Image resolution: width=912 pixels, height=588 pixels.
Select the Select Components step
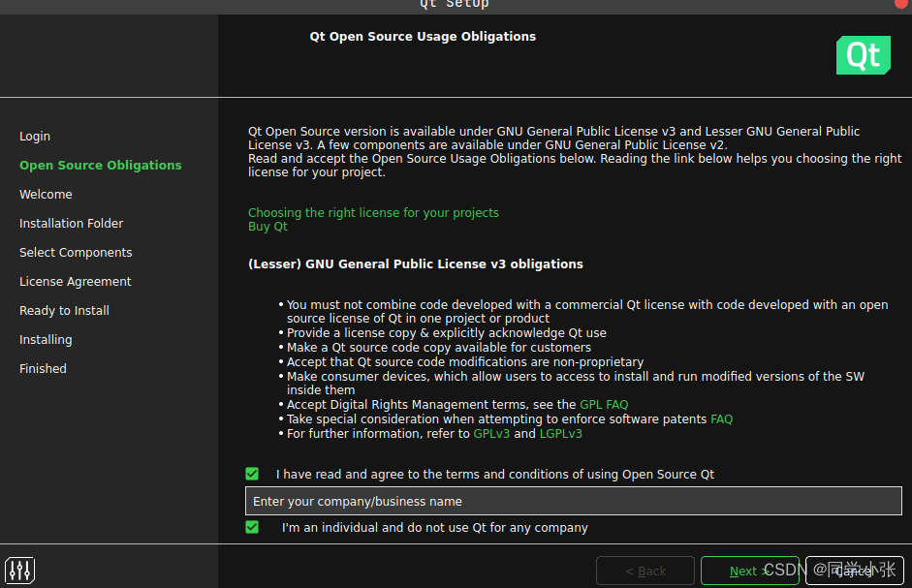click(76, 253)
